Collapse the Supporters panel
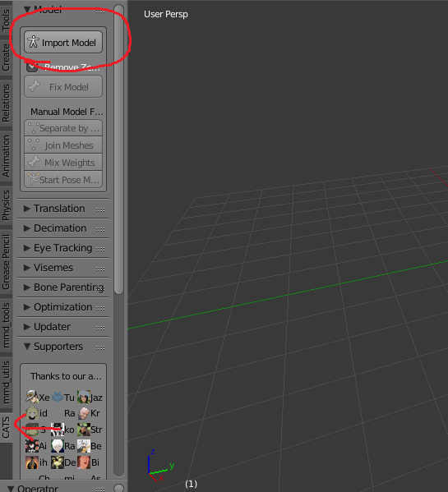 pyautogui.click(x=27, y=347)
